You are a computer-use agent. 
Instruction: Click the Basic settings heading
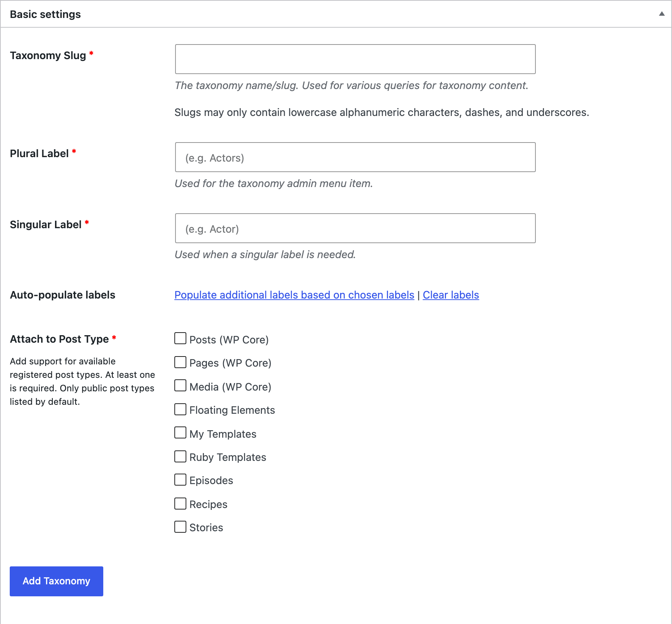coord(45,14)
